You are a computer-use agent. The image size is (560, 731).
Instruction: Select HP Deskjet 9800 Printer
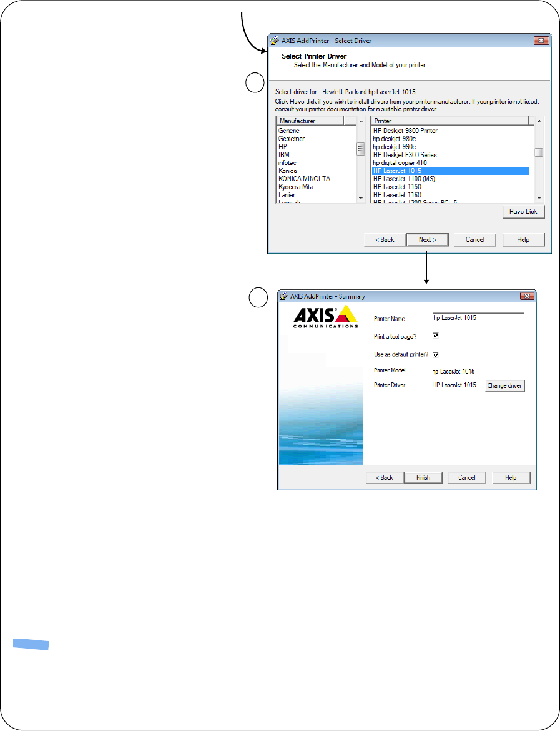(405, 131)
